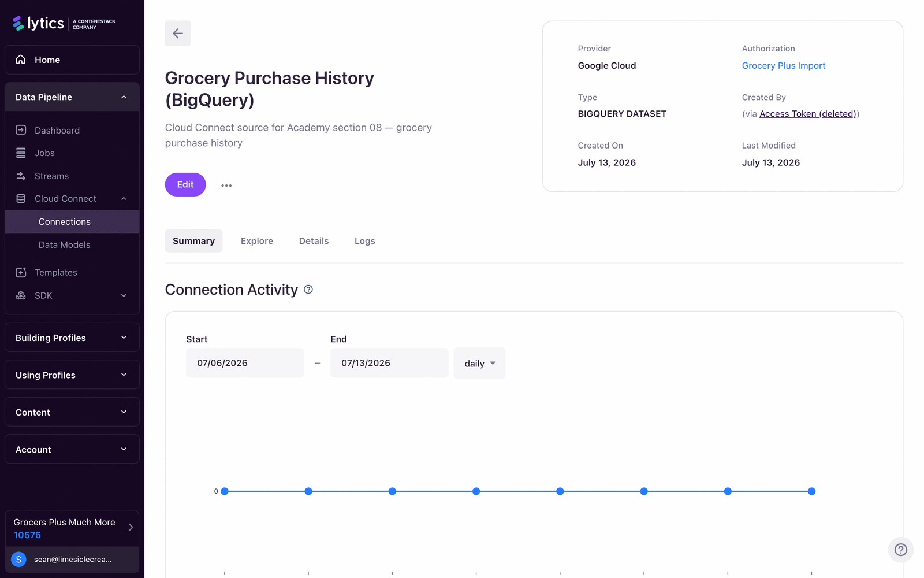924x578 pixels.
Task: Click the Last Modified July 13, 2026 value
Action: [771, 162]
